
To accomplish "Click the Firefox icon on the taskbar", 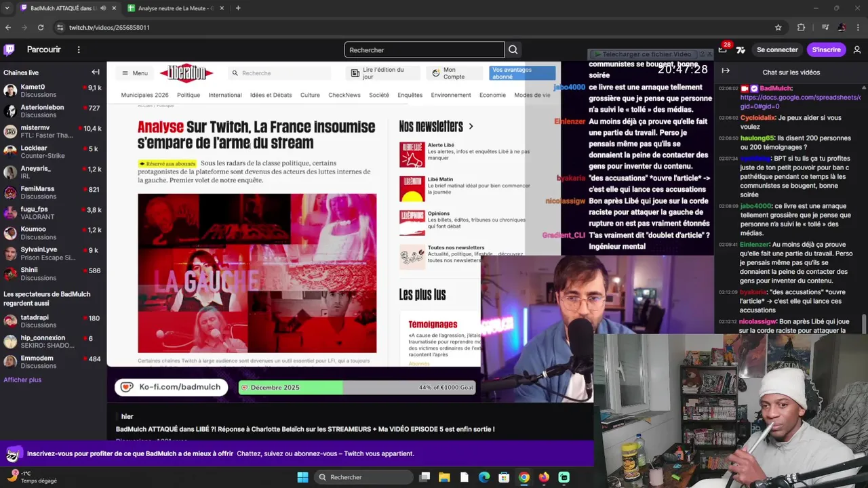I will (544, 477).
